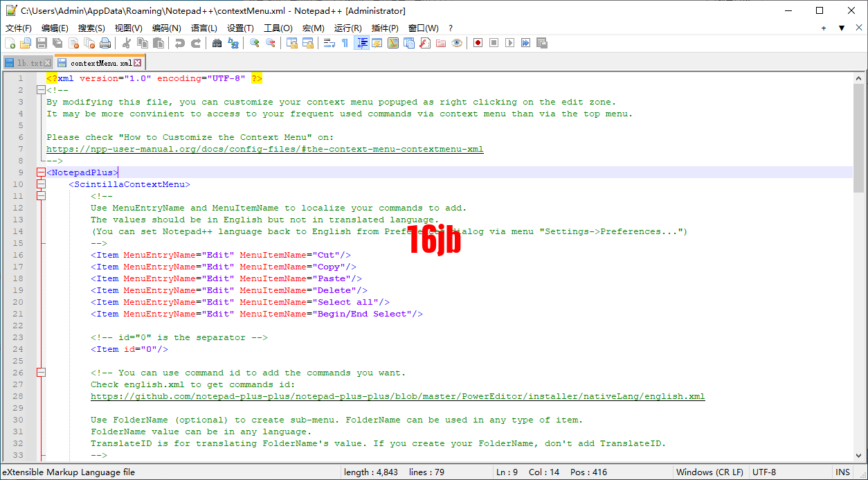This screenshot has height=480, width=868.
Task: Click the Print toolbar icon
Action: pos(105,43)
